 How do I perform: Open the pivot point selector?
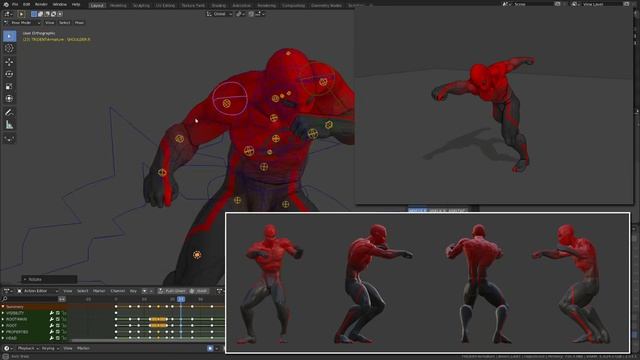(x=240, y=14)
